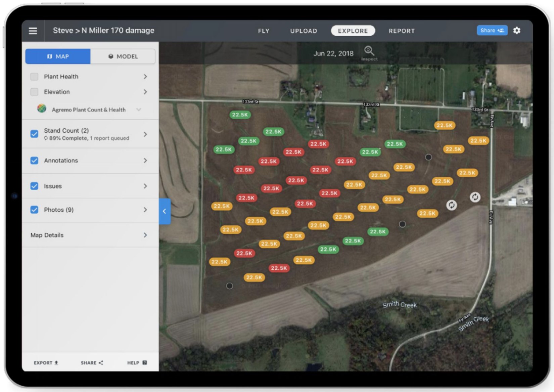Check the Elevation layer box
This screenshot has height=392, width=554.
34,92
